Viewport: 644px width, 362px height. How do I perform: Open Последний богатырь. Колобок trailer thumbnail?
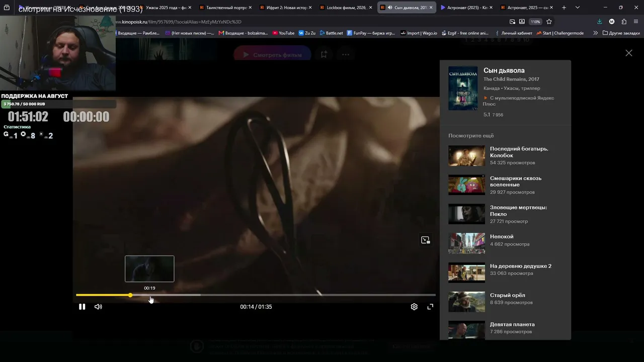[466, 156]
